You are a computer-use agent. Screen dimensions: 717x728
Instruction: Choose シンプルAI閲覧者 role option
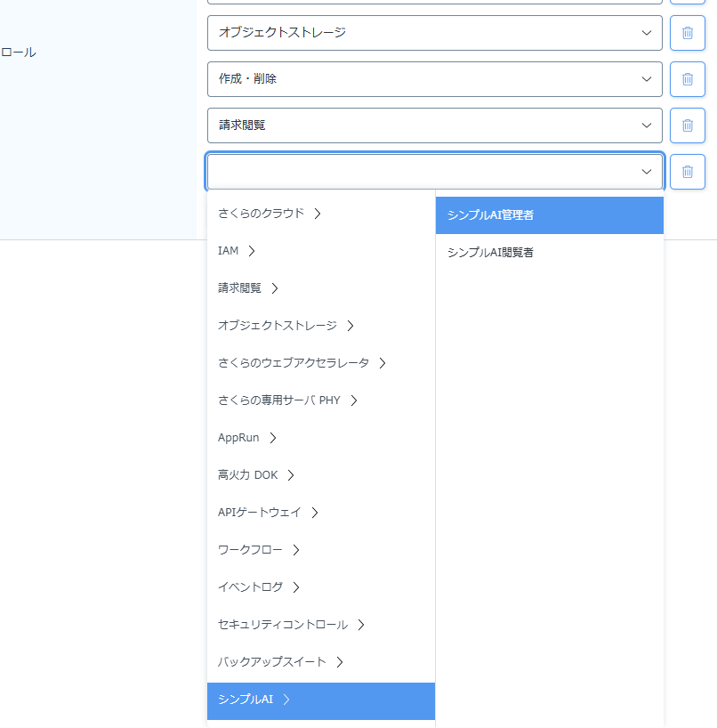click(549, 253)
